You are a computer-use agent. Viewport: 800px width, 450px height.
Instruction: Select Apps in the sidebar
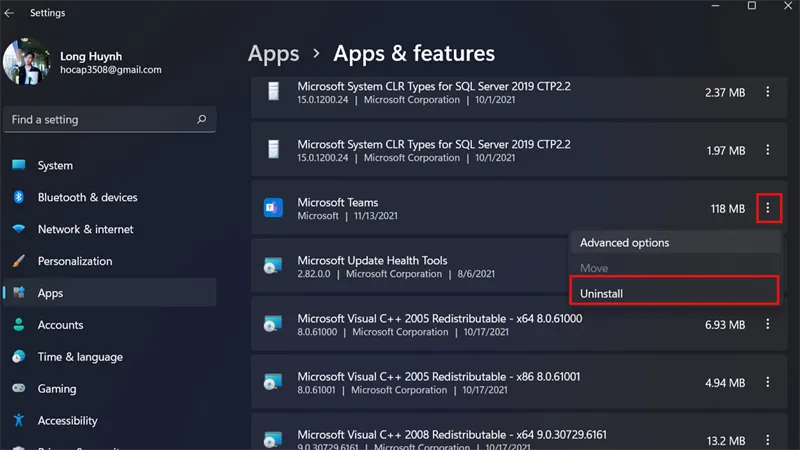tap(109, 293)
